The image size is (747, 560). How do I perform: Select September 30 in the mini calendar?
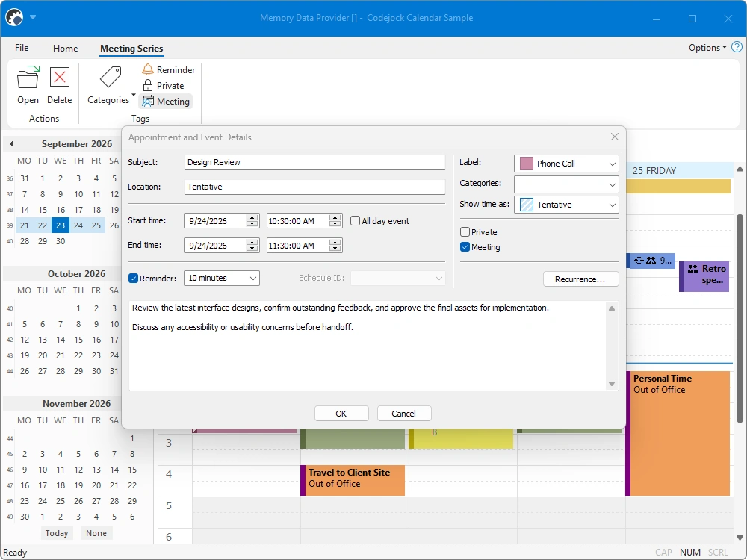(x=61, y=241)
